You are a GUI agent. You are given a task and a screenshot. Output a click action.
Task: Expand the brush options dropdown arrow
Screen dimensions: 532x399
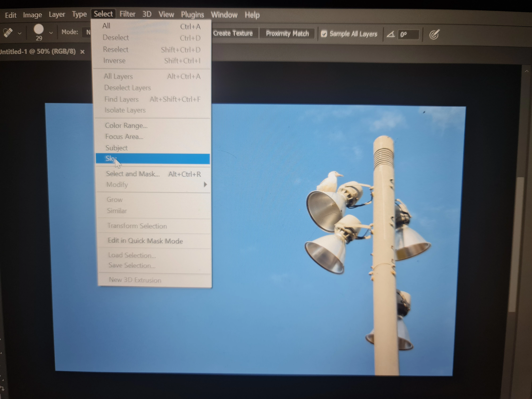(x=51, y=32)
